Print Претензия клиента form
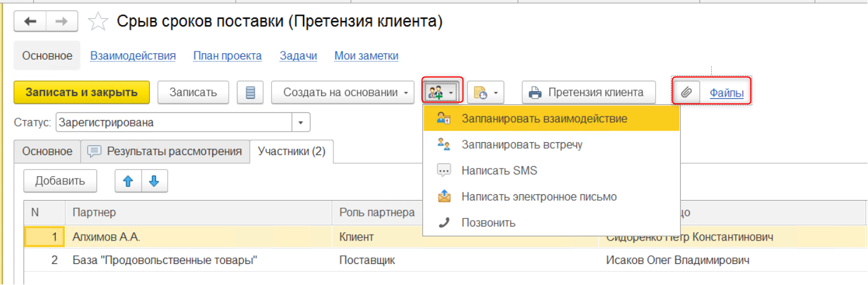868x285 pixels. (588, 92)
